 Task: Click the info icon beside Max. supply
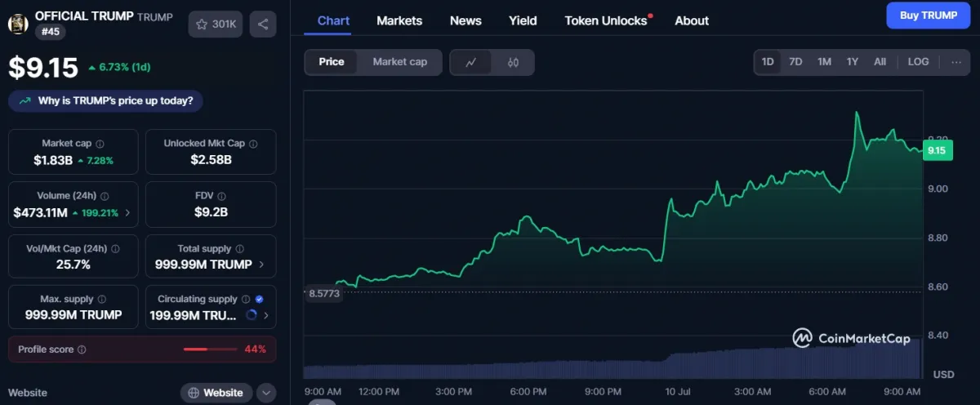coord(101,300)
